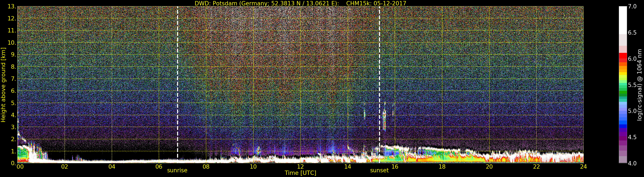This screenshot has width=644, height=177.
Task: Click the white top section of the colorbar
Action: [x=623, y=20]
